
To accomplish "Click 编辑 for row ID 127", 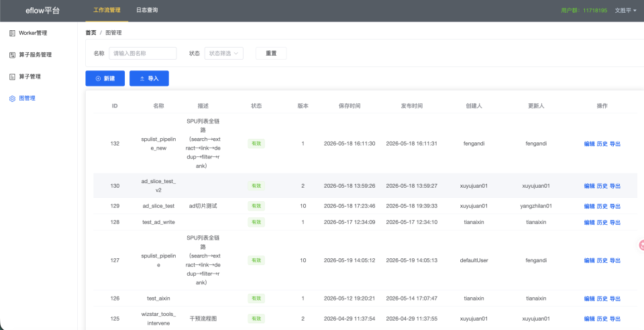I will pos(590,260).
